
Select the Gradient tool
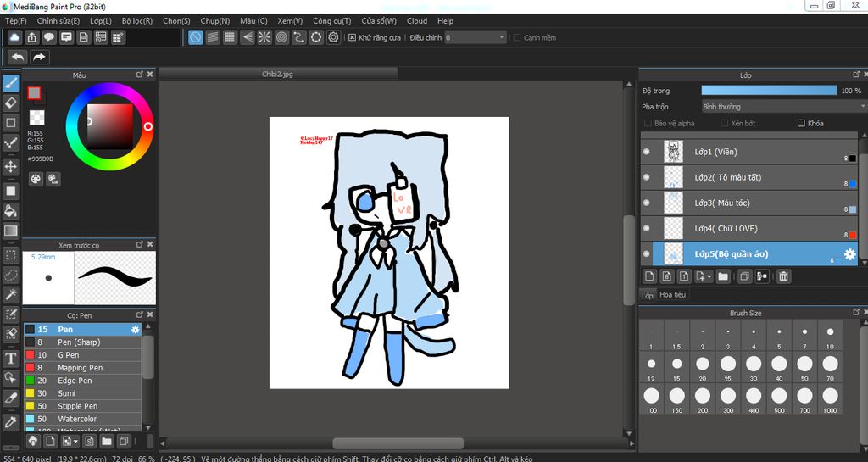tap(10, 231)
